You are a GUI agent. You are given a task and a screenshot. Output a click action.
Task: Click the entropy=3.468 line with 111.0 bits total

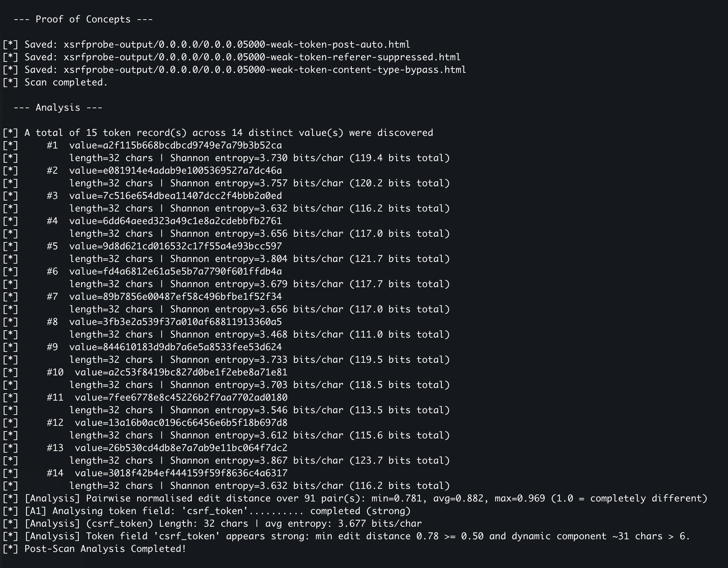point(259,334)
